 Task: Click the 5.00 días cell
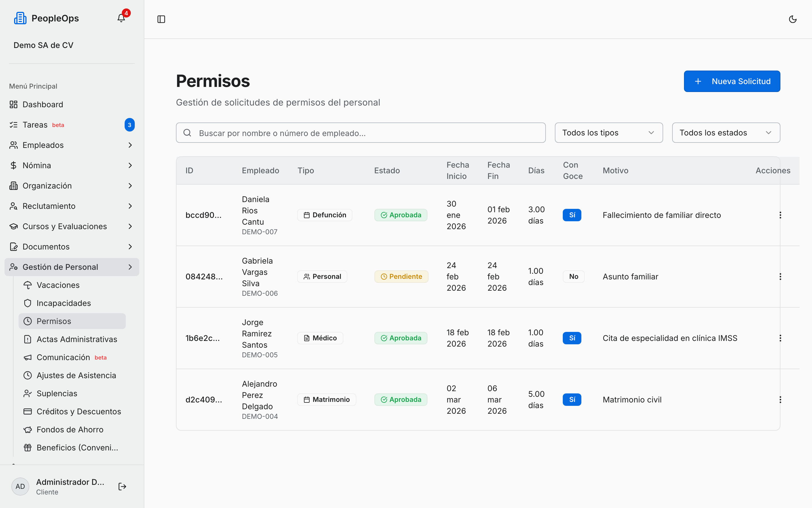click(x=536, y=399)
